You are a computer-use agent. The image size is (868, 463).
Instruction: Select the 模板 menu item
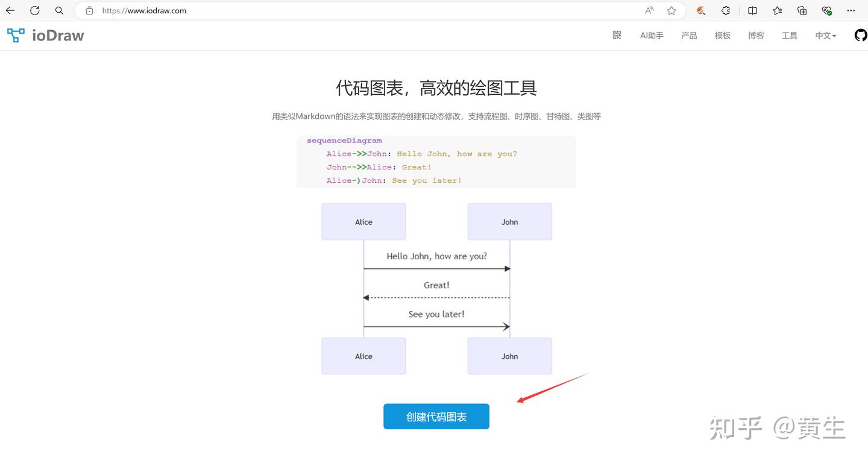tap(722, 35)
